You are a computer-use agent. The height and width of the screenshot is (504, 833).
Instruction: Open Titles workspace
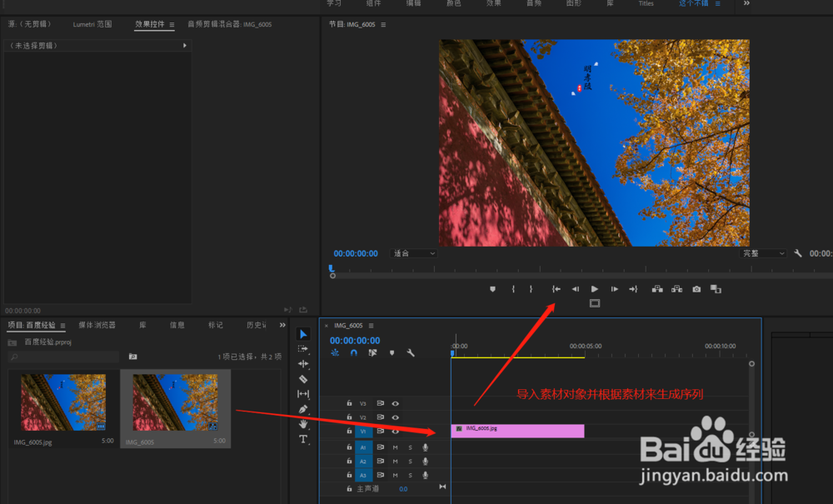click(x=646, y=3)
